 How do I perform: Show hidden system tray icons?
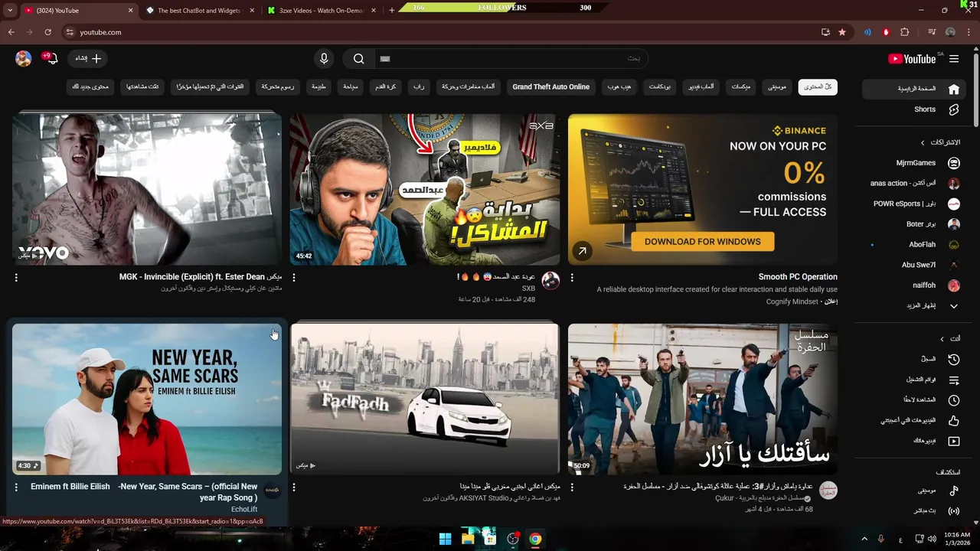864,539
